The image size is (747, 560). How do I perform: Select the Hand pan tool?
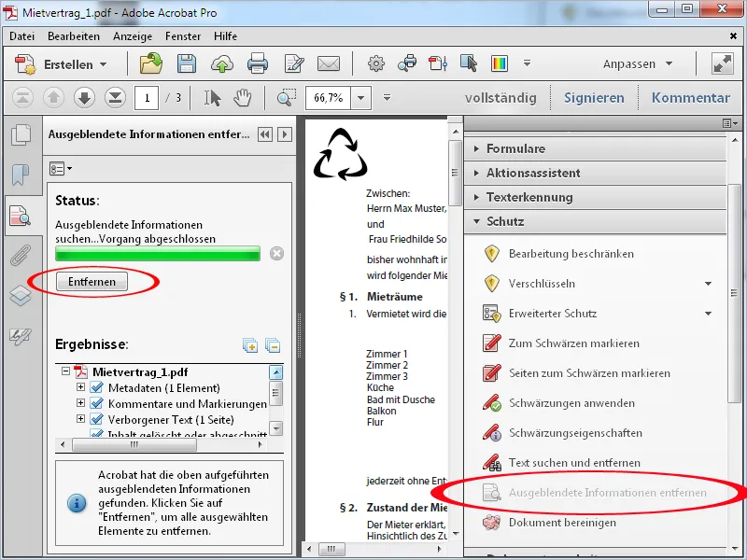point(243,98)
